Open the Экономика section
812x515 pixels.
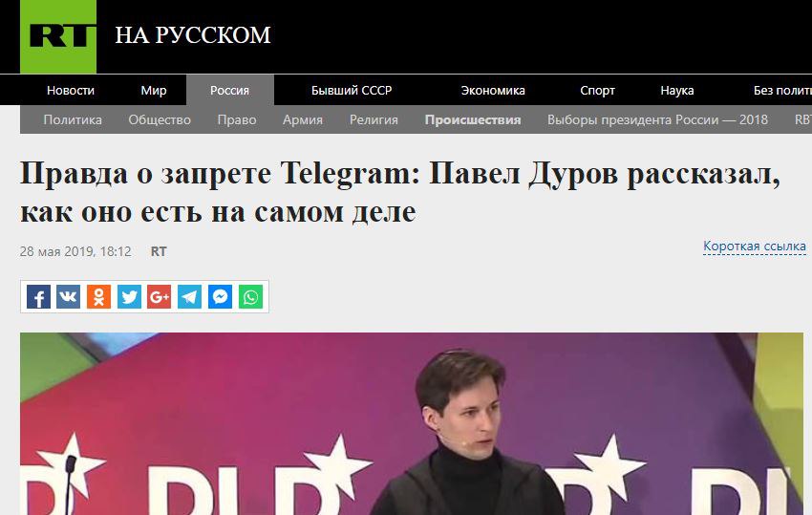(493, 90)
